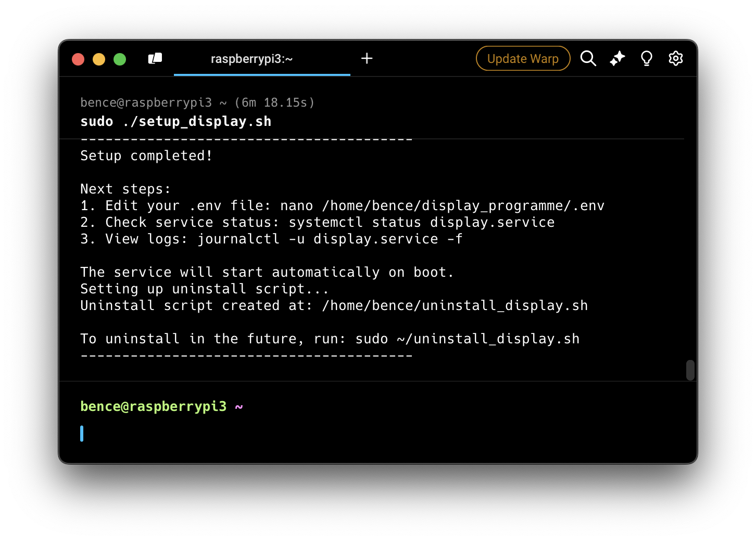Screen dimensions: 756x541
Task: Click the 'To uninstall in the future' line
Action: click(x=330, y=339)
